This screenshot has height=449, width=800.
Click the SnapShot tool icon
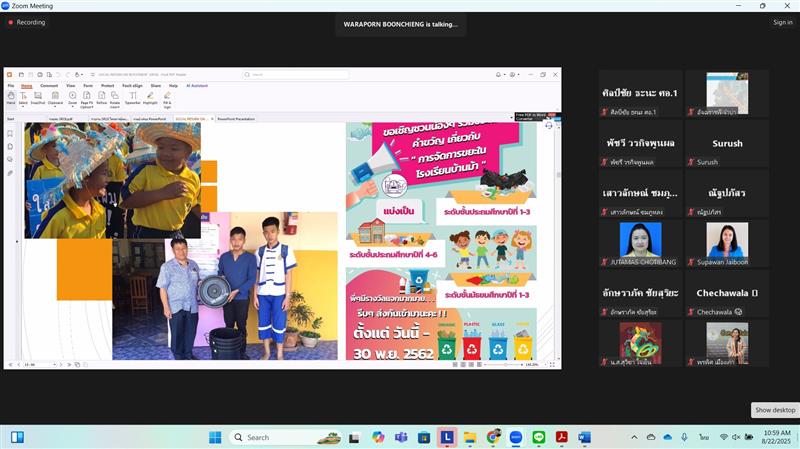coord(37,97)
